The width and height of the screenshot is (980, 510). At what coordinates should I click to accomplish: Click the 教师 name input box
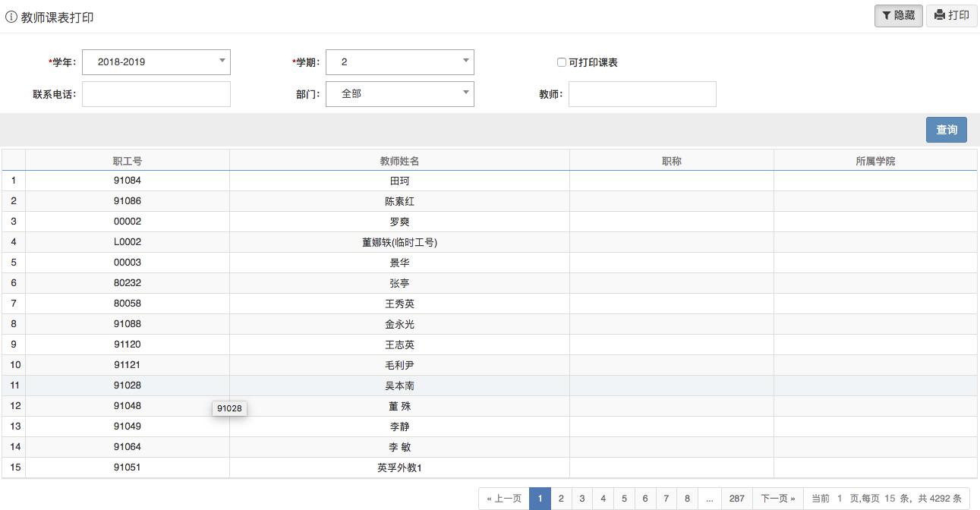click(641, 93)
